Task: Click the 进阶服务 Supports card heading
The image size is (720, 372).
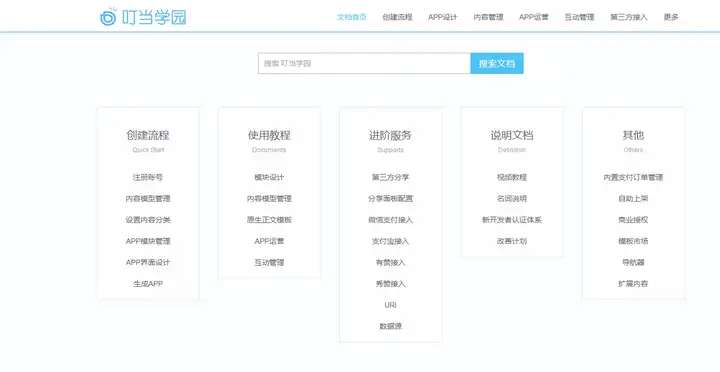Action: [390, 140]
